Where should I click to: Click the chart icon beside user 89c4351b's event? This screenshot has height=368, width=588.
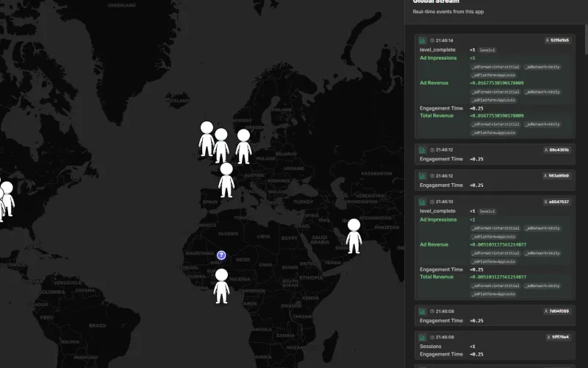[423, 150]
